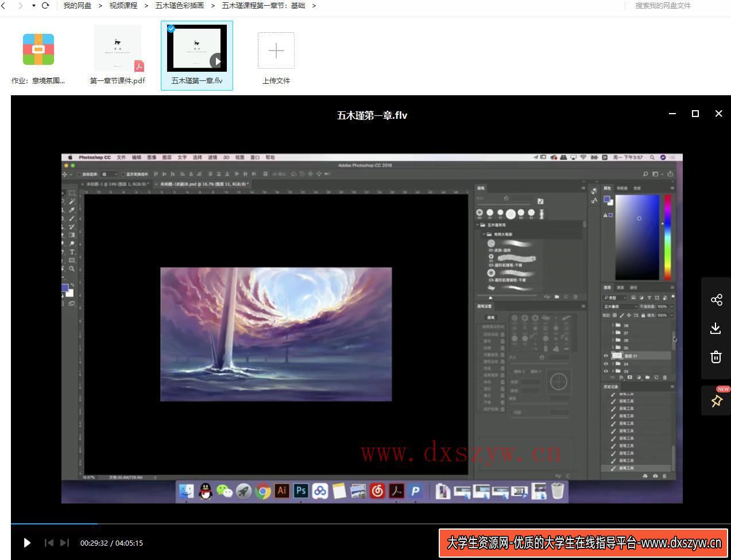This screenshot has height=560, width=731.
Task: Navigate to 五木瑾色彩插画 in the breadcrumb
Action: pyautogui.click(x=179, y=6)
